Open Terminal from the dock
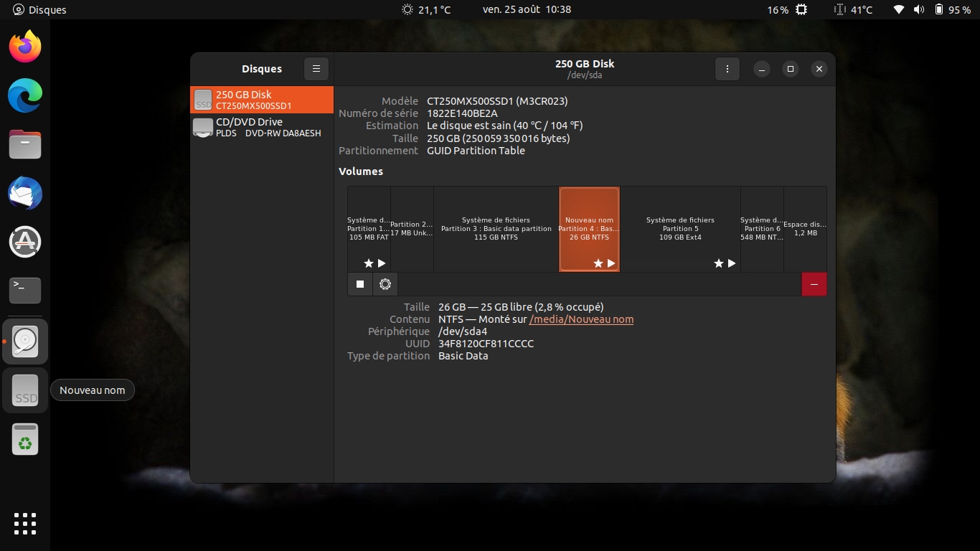 (25, 291)
